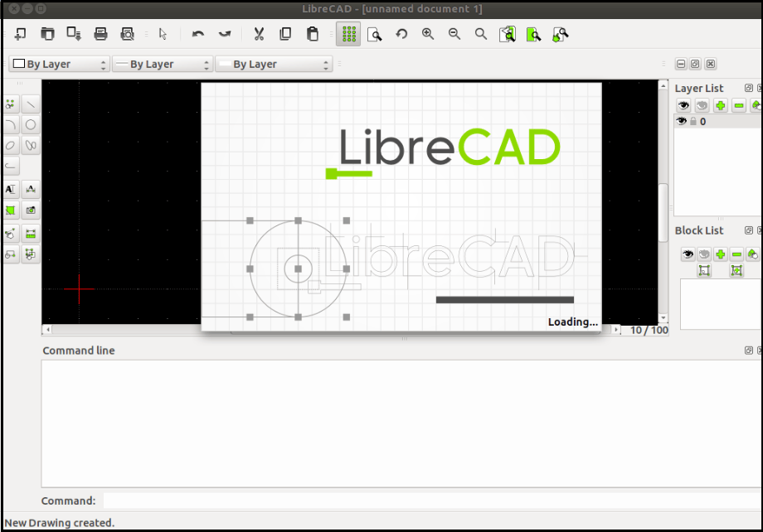Viewport: 763px width, 532px height.
Task: Click the horizontal scrollbar left arrow
Action: [48, 330]
